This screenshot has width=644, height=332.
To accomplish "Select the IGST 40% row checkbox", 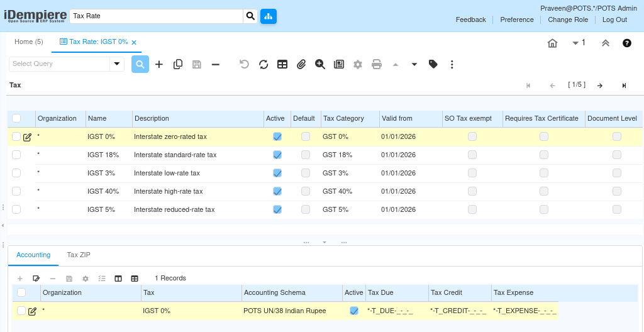I will [16, 191].
